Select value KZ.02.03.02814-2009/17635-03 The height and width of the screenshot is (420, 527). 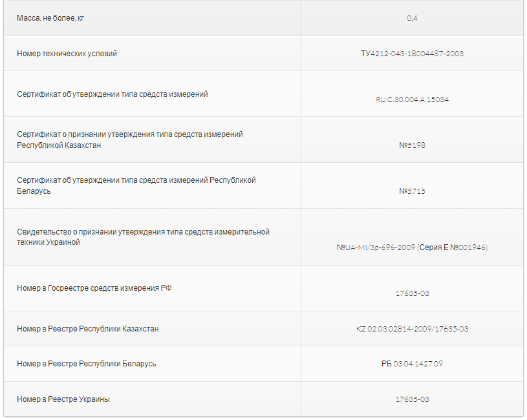412,329
